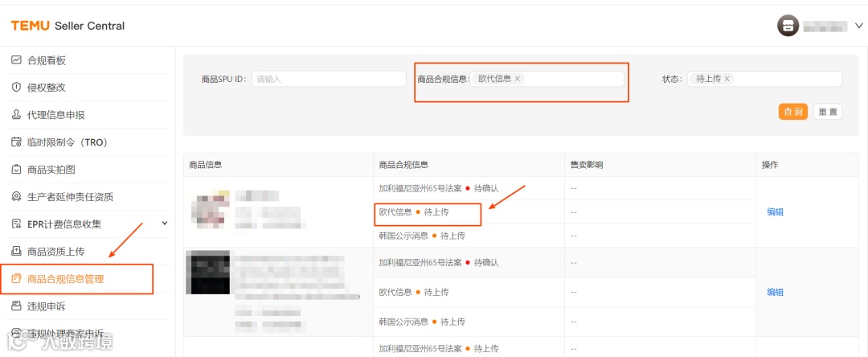
Task: Remove the 待上传 status tag
Action: click(727, 79)
